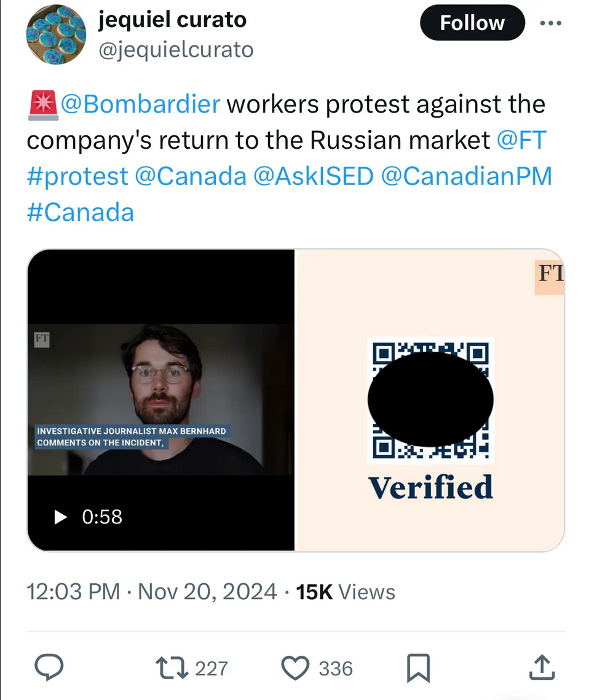Bookmark this post

click(419, 667)
